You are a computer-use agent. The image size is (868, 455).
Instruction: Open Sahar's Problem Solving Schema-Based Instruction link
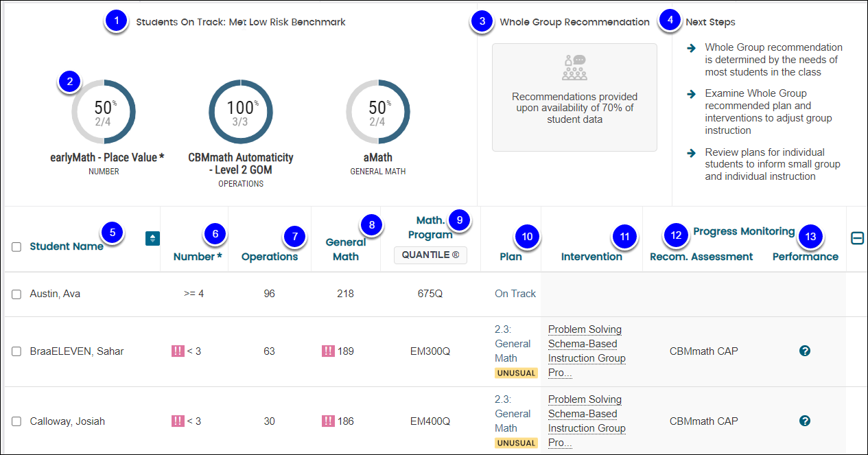[x=586, y=351]
